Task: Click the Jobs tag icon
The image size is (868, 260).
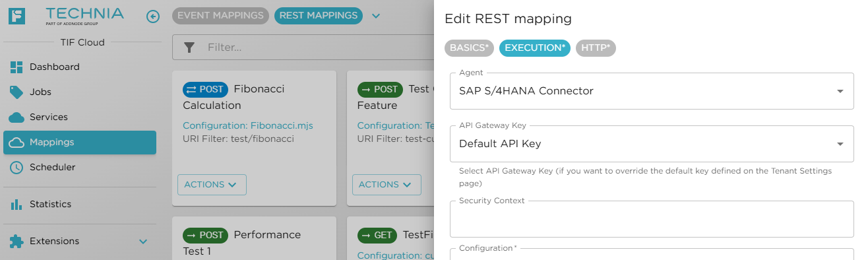Action: 16,92
